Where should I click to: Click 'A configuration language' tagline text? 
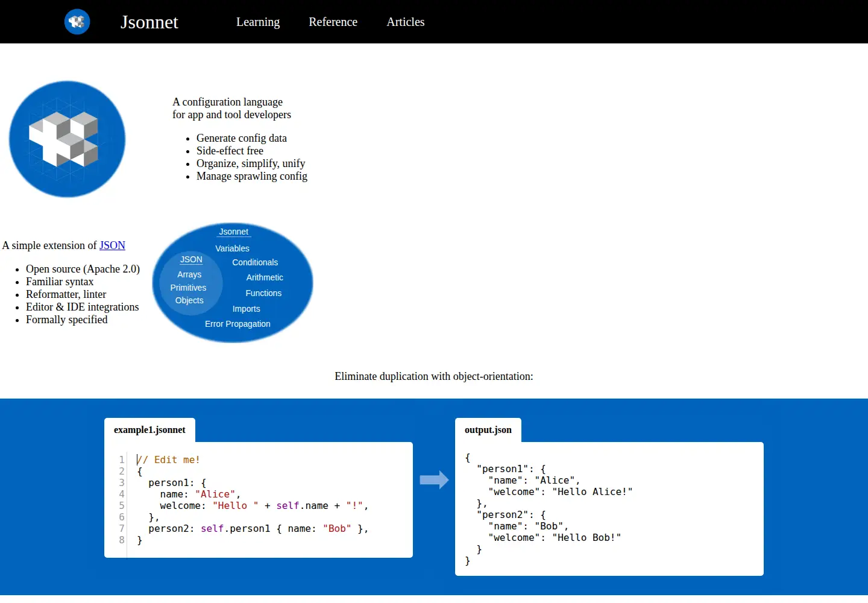coord(227,102)
